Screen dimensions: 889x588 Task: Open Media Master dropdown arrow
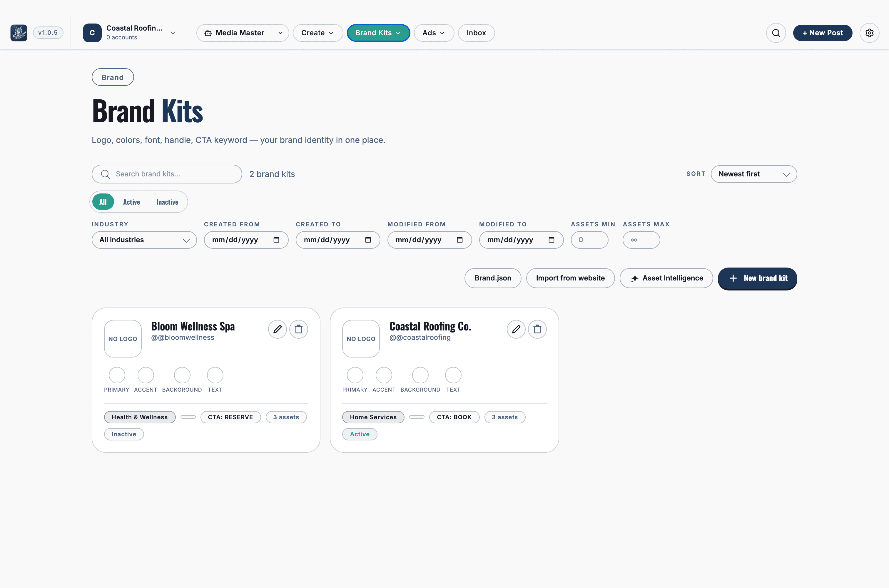pyautogui.click(x=280, y=33)
